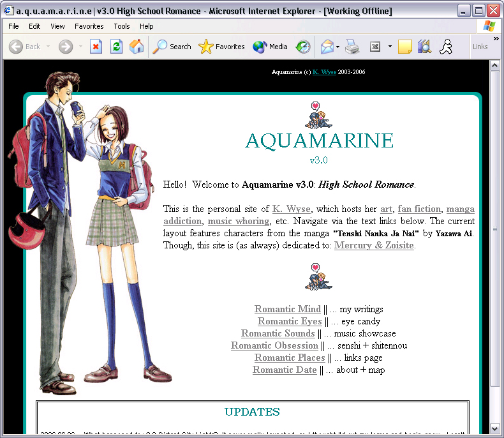Minimize the Internet Explorer window
504x438 pixels.
[x=463, y=11]
